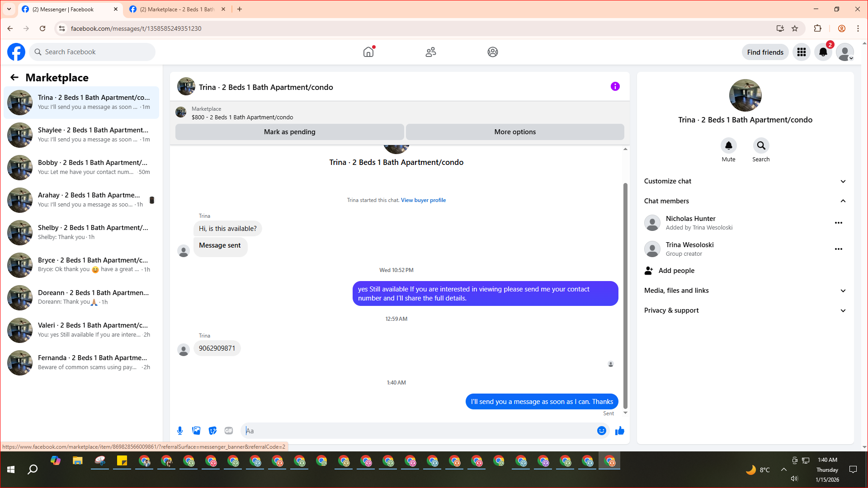Open the Facebook menu grid icon
This screenshot has height=488, width=868.
click(x=802, y=52)
